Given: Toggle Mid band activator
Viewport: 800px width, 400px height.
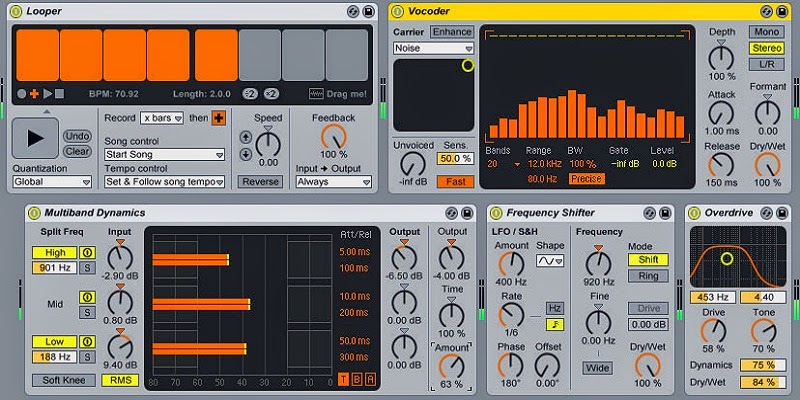Looking at the screenshot, I should [87, 297].
